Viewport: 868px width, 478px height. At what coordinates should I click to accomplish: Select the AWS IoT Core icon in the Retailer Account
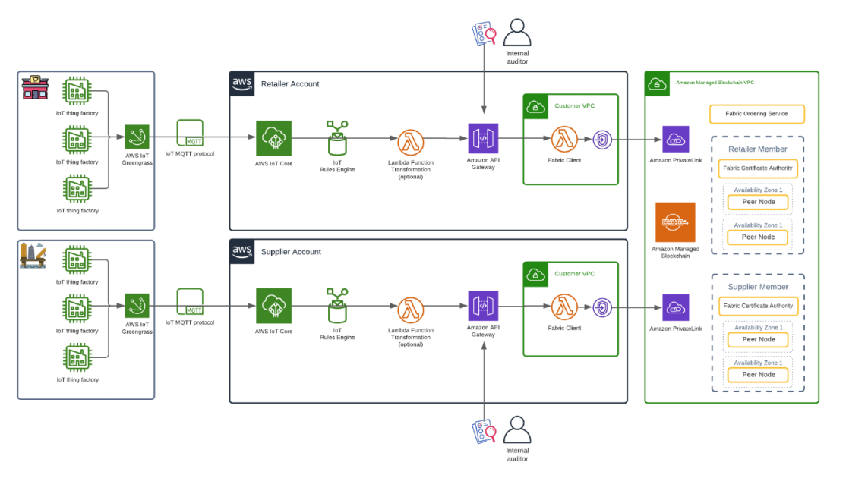click(273, 138)
